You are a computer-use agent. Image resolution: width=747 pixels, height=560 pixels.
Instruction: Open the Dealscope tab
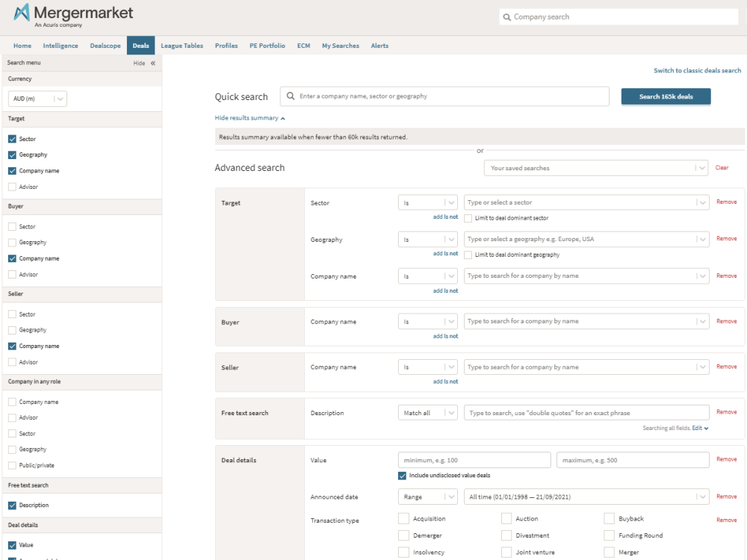coord(105,46)
